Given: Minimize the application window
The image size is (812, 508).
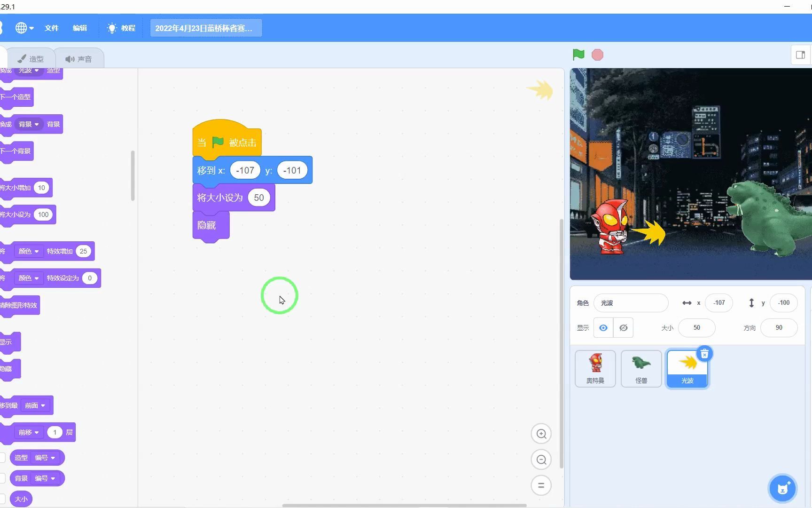Looking at the screenshot, I should coord(787,7).
